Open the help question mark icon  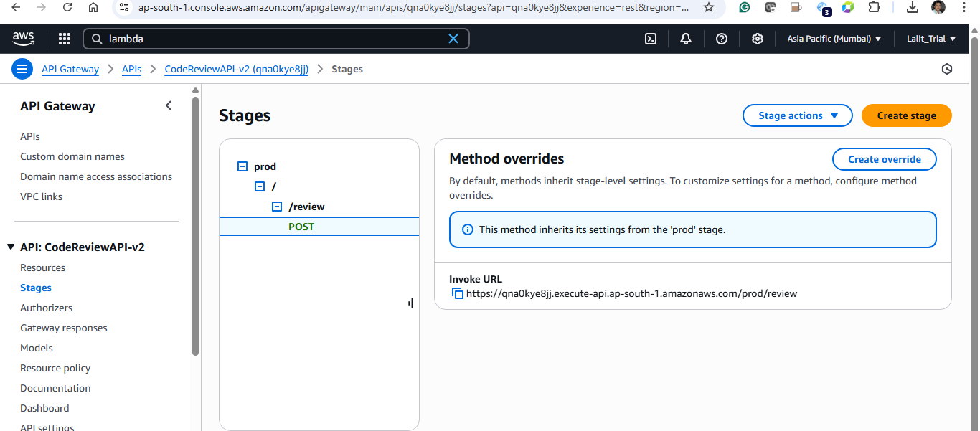pos(722,39)
